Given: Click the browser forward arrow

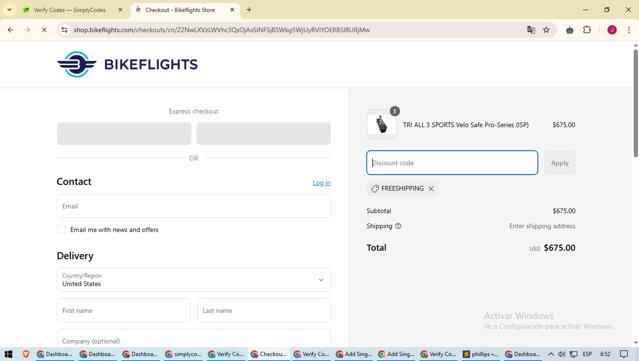Looking at the screenshot, I should click(27, 30).
